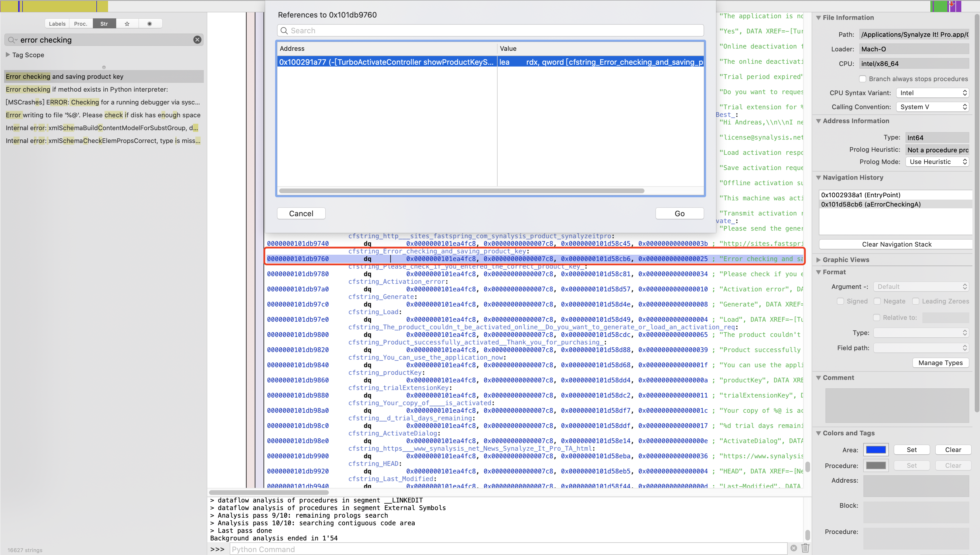Image resolution: width=980 pixels, height=555 pixels.
Task: Clear the 'error checking' search text
Action: pos(197,40)
